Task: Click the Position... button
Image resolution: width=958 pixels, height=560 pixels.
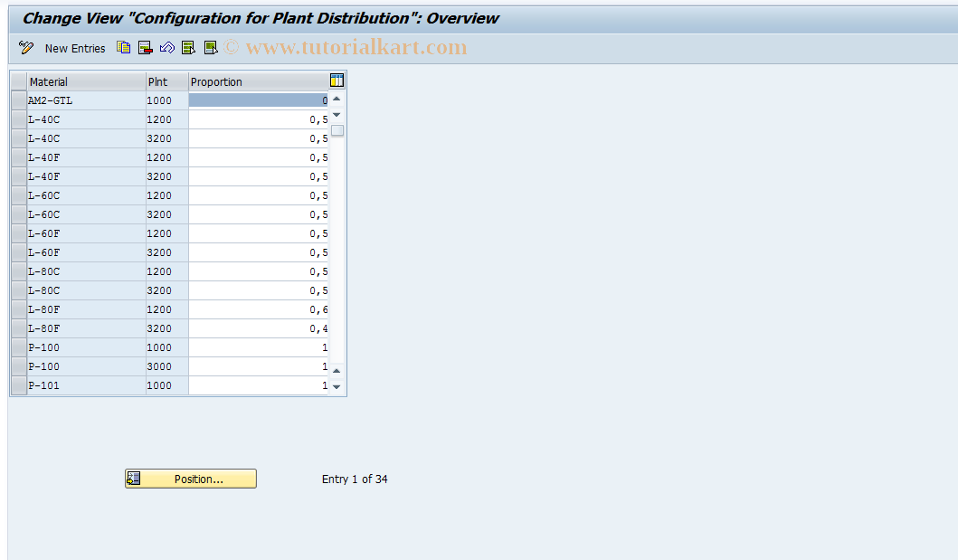Action: tap(191, 479)
